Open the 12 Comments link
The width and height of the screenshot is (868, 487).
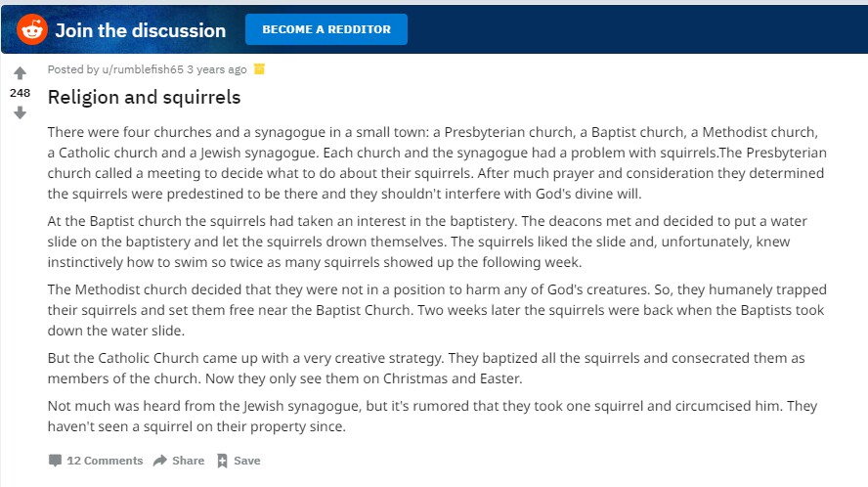[105, 461]
